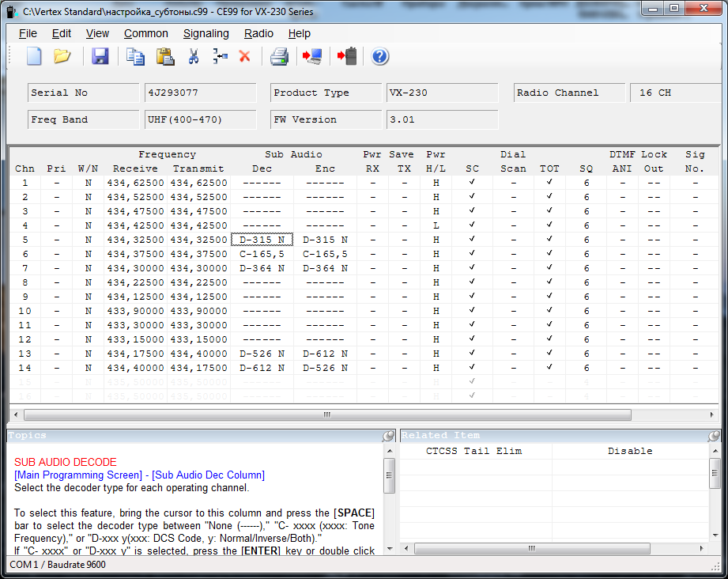Toggle the TOT checkmark for channel 2

point(549,197)
